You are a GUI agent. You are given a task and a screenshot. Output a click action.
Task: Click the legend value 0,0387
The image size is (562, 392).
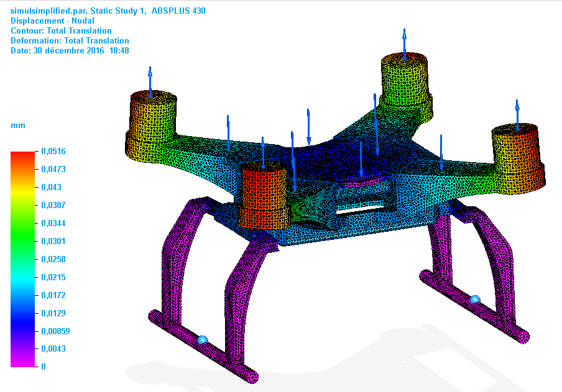click(x=53, y=205)
